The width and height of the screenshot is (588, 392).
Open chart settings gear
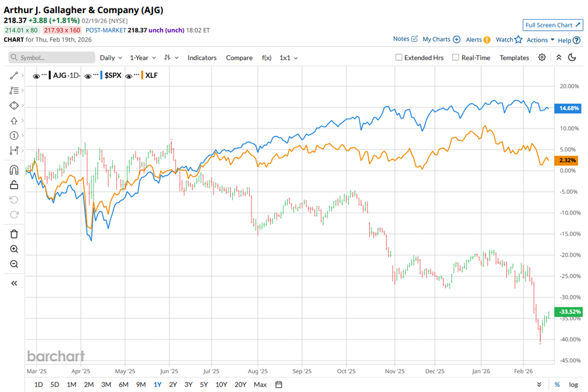point(542,57)
